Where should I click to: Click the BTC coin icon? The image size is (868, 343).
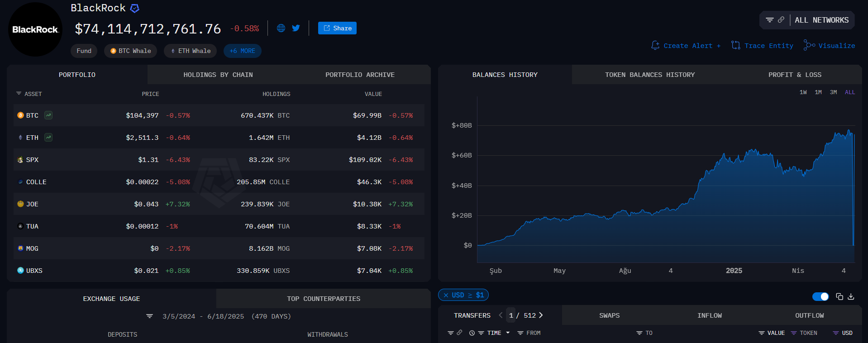(20, 115)
